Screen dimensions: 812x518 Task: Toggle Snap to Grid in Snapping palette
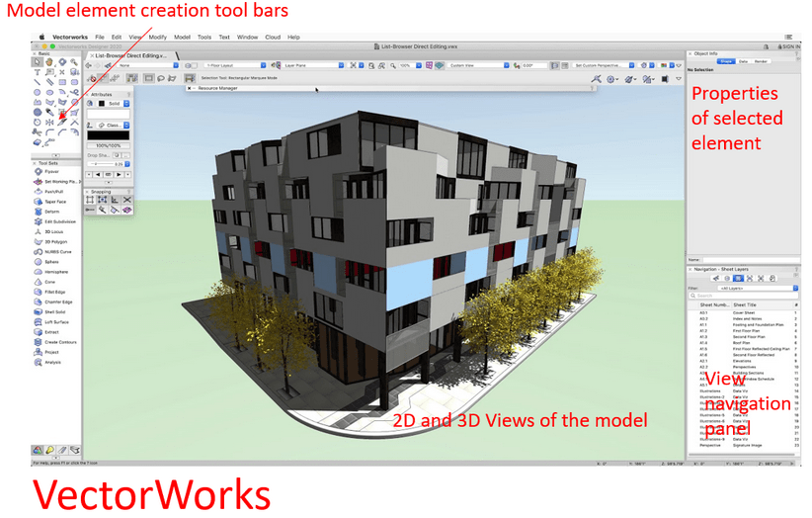click(90, 200)
